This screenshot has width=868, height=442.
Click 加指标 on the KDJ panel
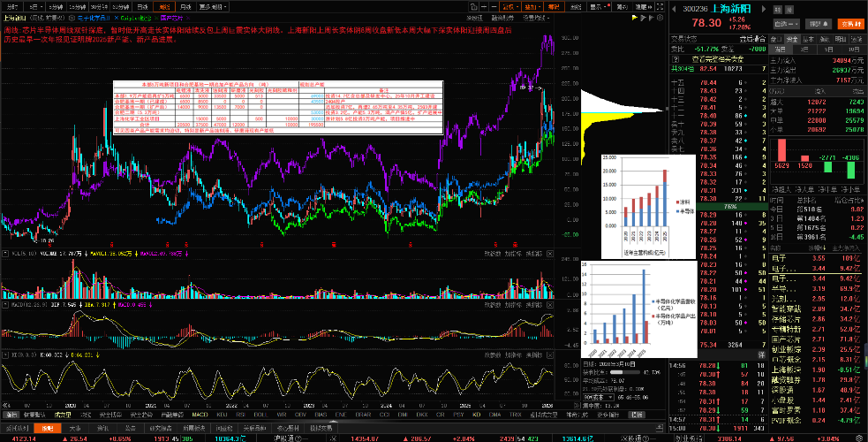[x=513, y=354]
